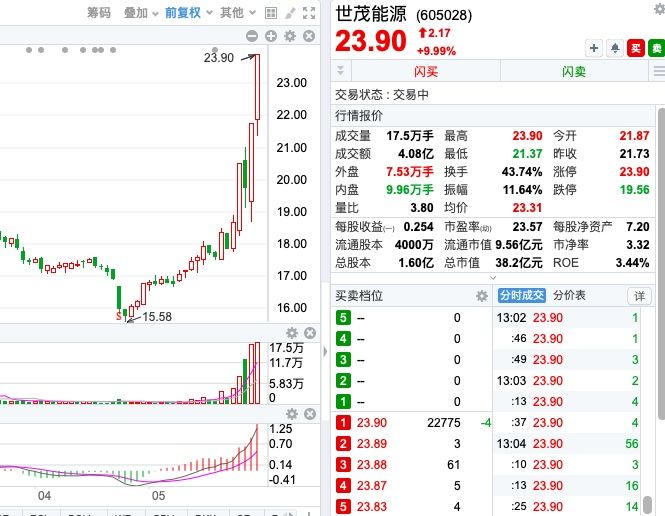Click the 成交量 value 17.5万手

410,136
